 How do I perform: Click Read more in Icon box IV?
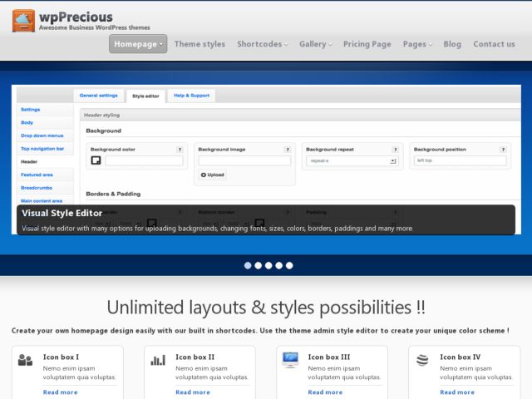click(457, 392)
